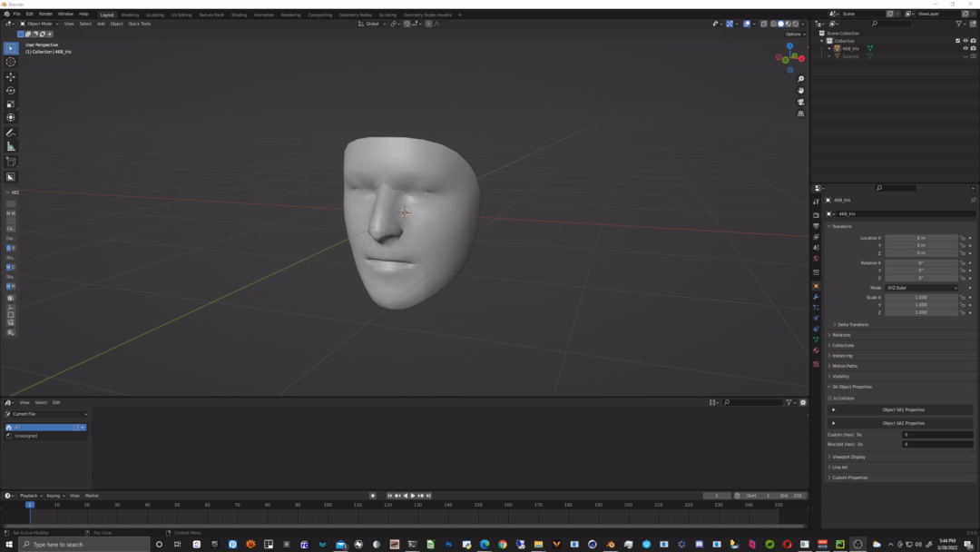Screen dimensions: 980x552
Task: Switch orthographic/perspective grid icon
Action: coord(800,113)
